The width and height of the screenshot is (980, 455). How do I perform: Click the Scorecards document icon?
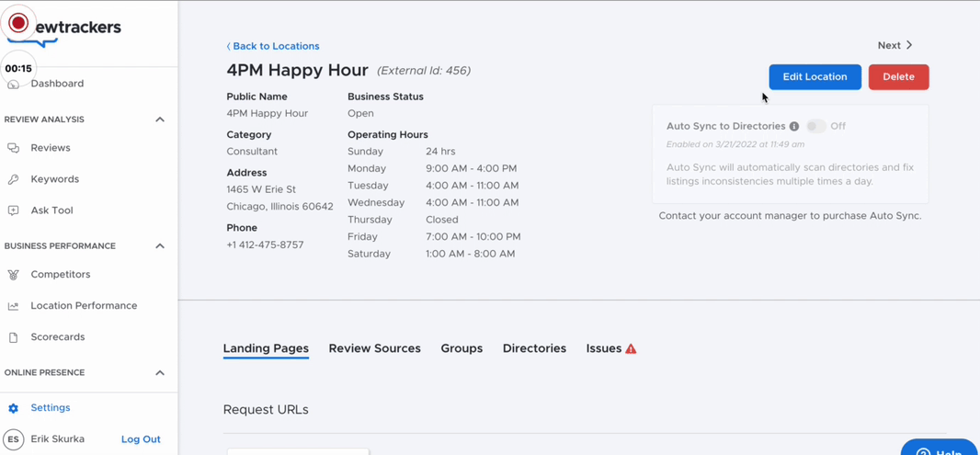click(x=13, y=337)
